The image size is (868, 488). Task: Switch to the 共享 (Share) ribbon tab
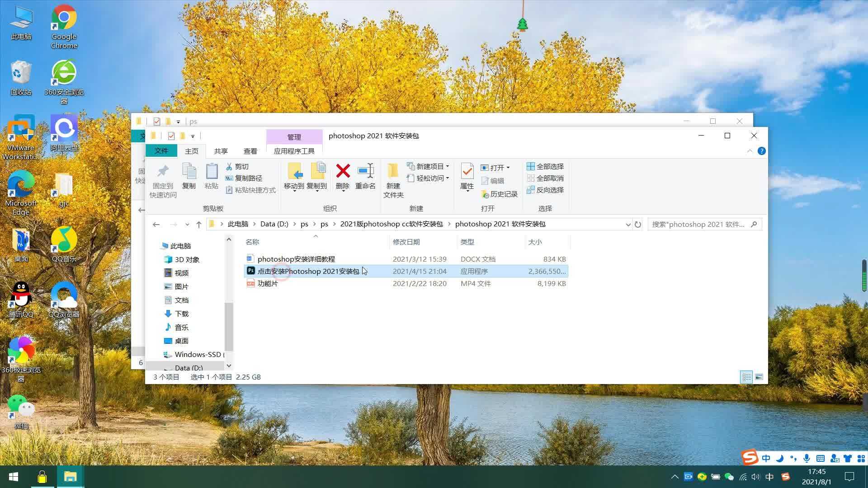pyautogui.click(x=221, y=151)
